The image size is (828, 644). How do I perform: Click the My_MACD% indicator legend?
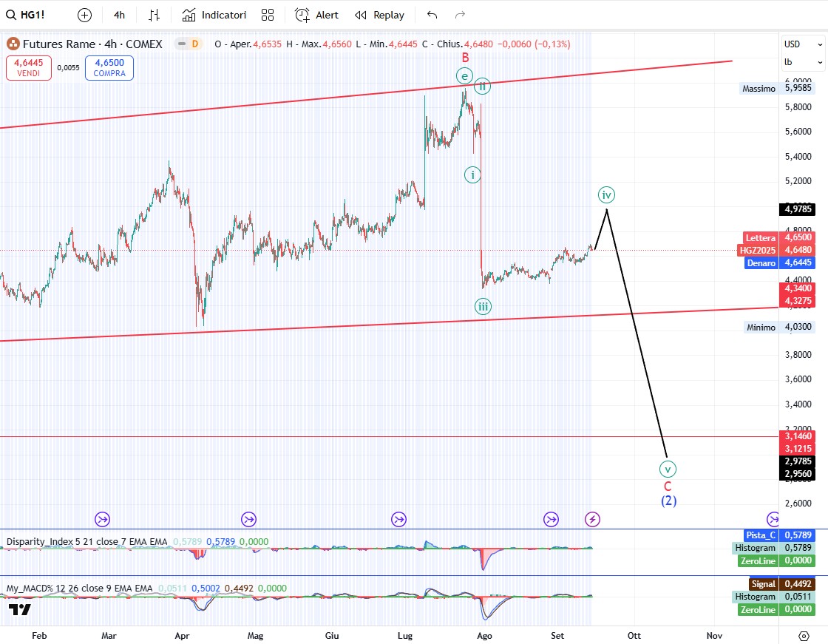point(79,588)
